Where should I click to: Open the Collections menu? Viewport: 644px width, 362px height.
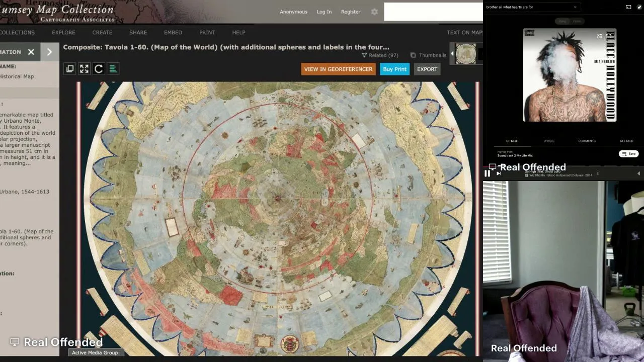point(17,32)
